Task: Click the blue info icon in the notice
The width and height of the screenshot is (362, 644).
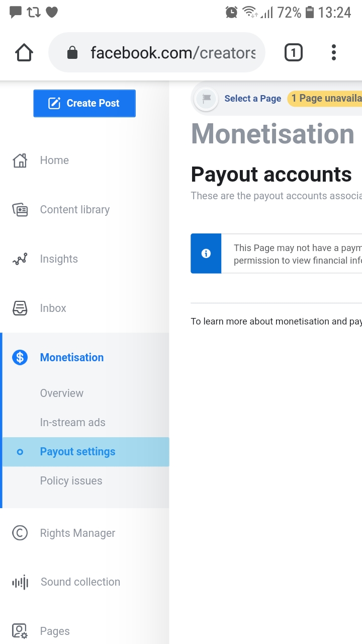Action: point(206,254)
